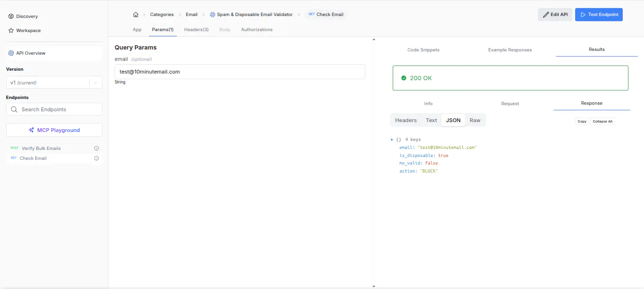Open the Spam & Disposable Email Validator breadcrumb
The width and height of the screenshot is (644, 289).
[255, 15]
